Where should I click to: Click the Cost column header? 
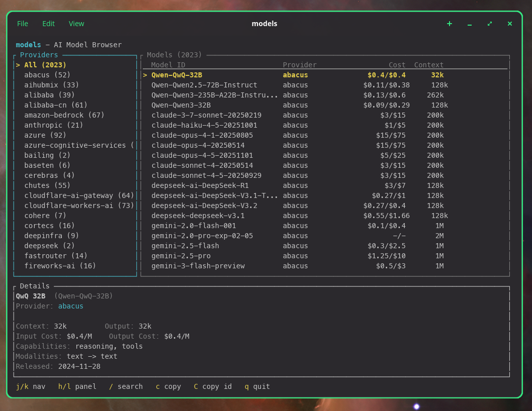pos(397,65)
